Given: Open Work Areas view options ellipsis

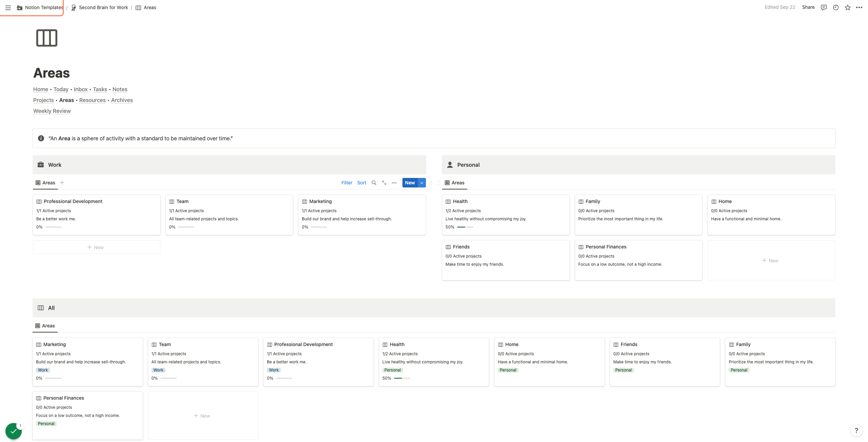Looking at the screenshot, I should click(394, 183).
